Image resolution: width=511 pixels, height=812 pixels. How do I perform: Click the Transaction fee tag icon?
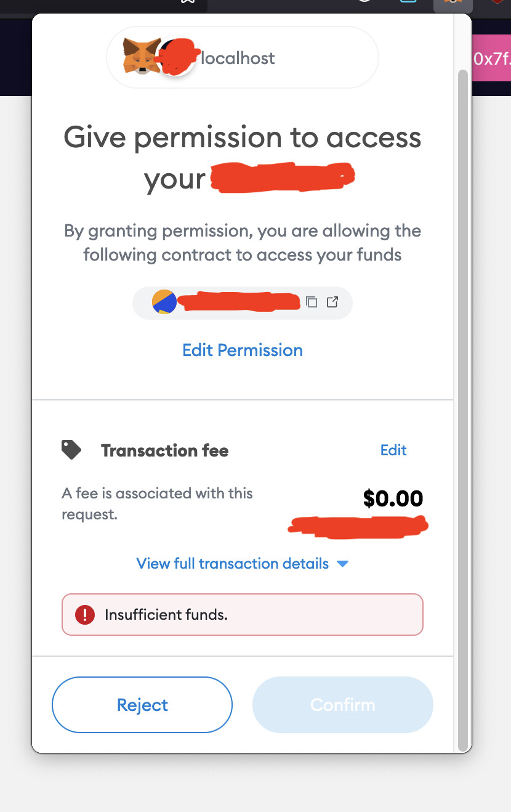coord(71,450)
